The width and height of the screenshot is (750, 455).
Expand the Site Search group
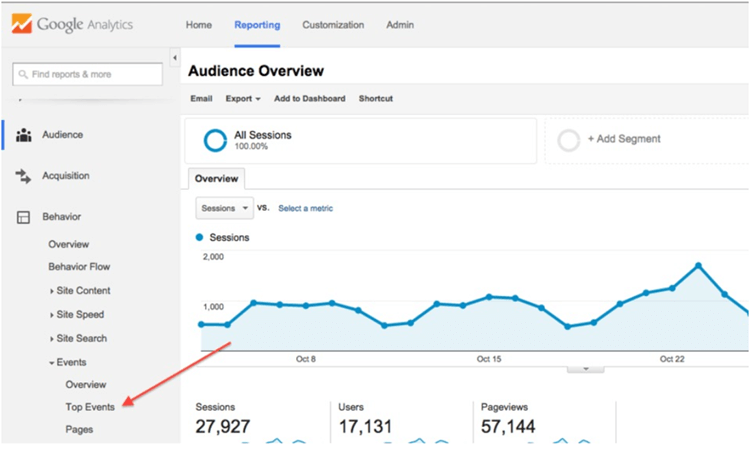pyautogui.click(x=78, y=338)
